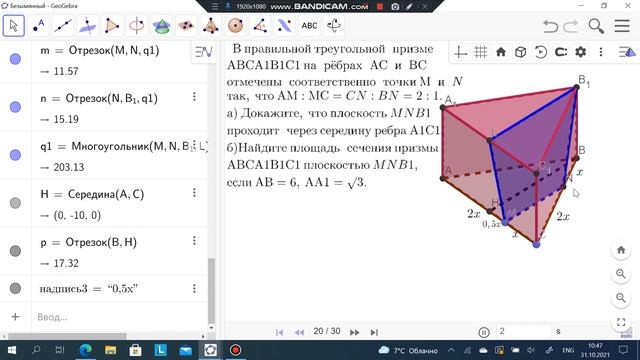
Task: Select the Circle with Axis tool
Action: pos(136,26)
